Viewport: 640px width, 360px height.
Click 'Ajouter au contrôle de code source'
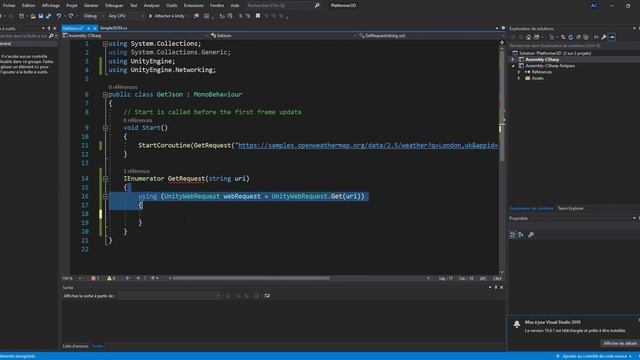(x=594, y=356)
